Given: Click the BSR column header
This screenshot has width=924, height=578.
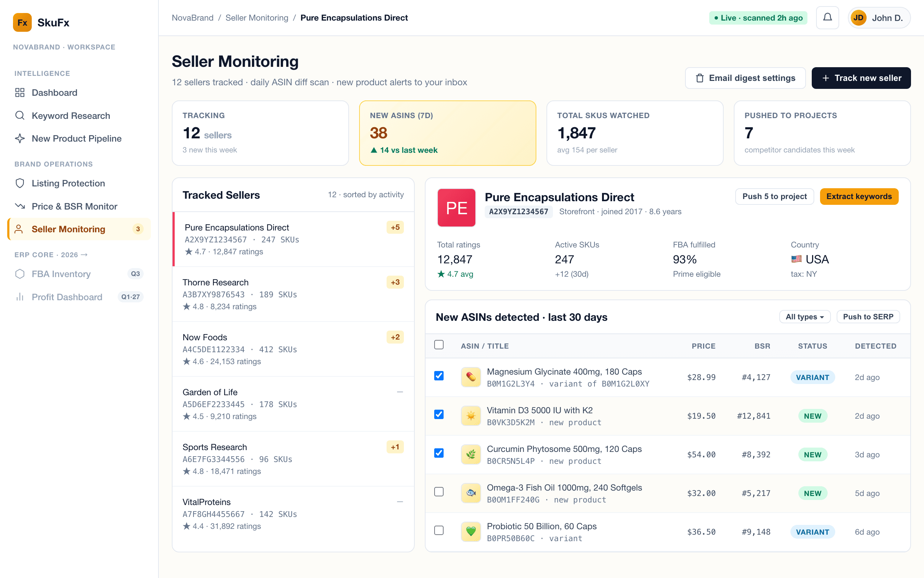Looking at the screenshot, I should (762, 346).
